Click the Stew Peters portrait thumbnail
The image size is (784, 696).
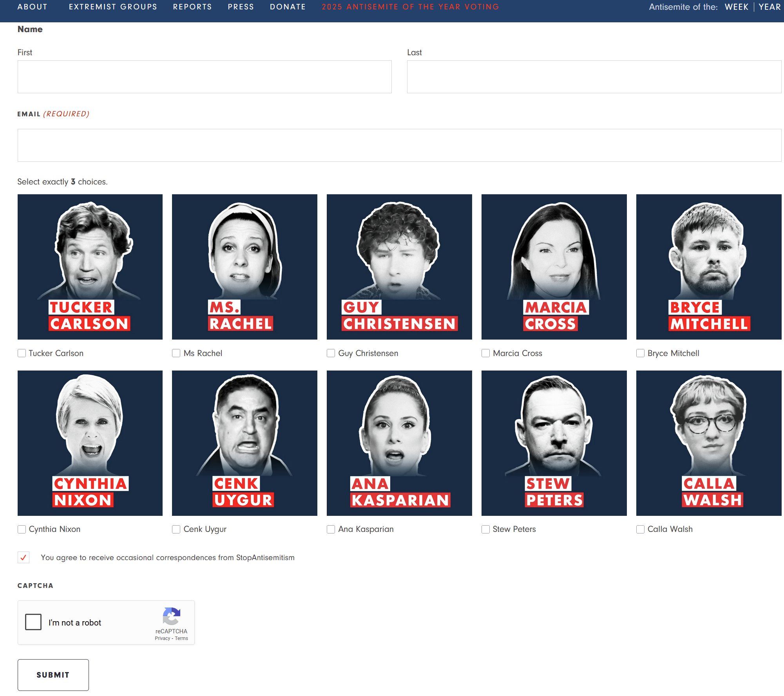point(554,443)
